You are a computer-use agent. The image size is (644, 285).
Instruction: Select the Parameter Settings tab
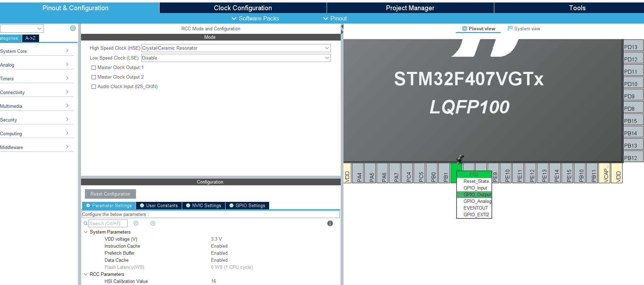click(x=109, y=205)
